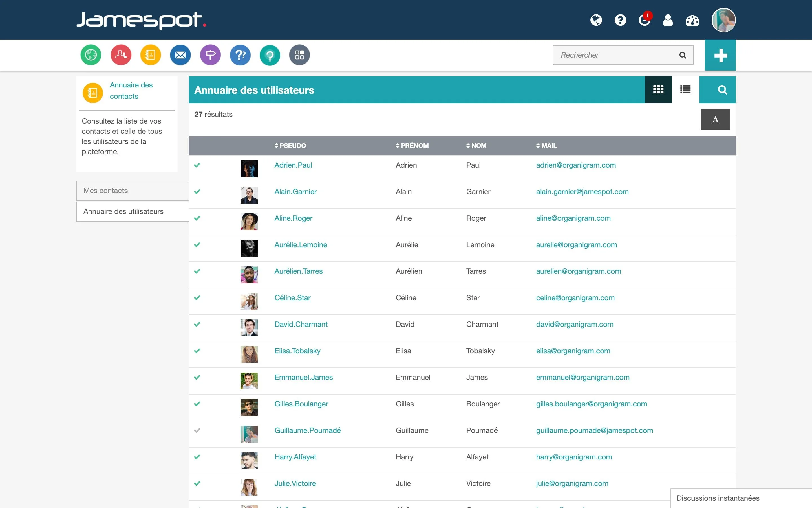The height and width of the screenshot is (508, 812).
Task: Open the profile avatar in header
Action: click(x=723, y=20)
